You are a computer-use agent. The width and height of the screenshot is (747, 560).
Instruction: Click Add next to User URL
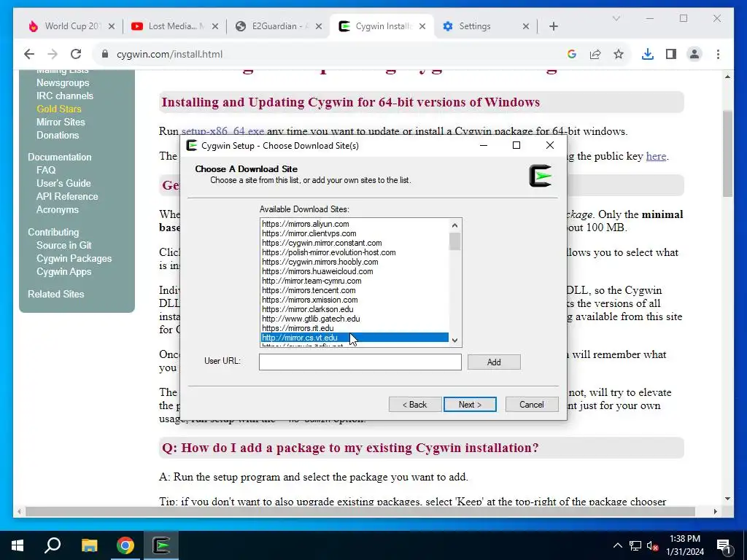tap(494, 362)
